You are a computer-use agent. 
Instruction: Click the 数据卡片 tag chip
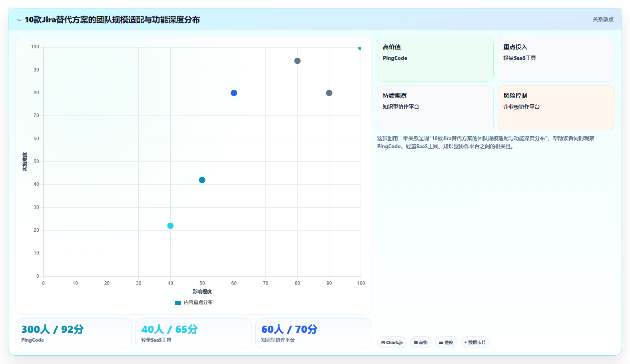(x=475, y=342)
